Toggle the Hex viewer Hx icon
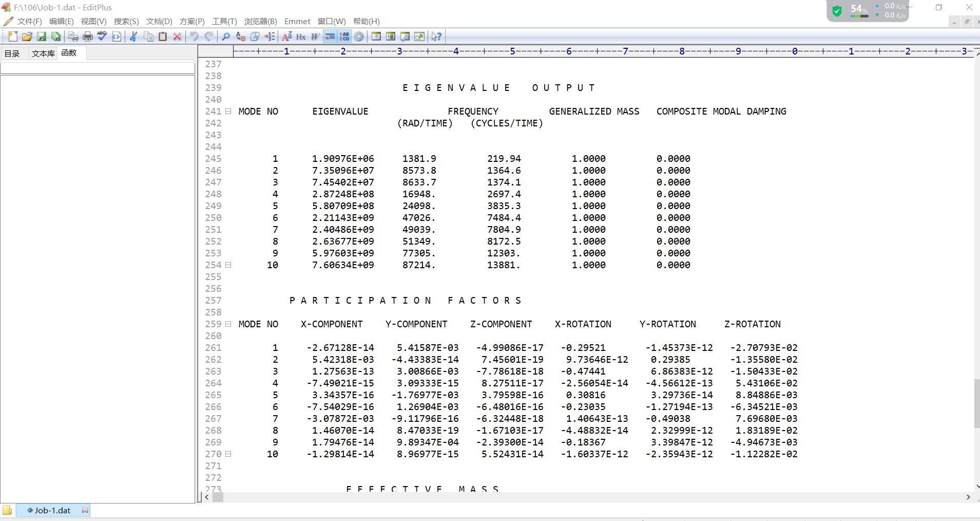980x521 pixels. [x=301, y=36]
